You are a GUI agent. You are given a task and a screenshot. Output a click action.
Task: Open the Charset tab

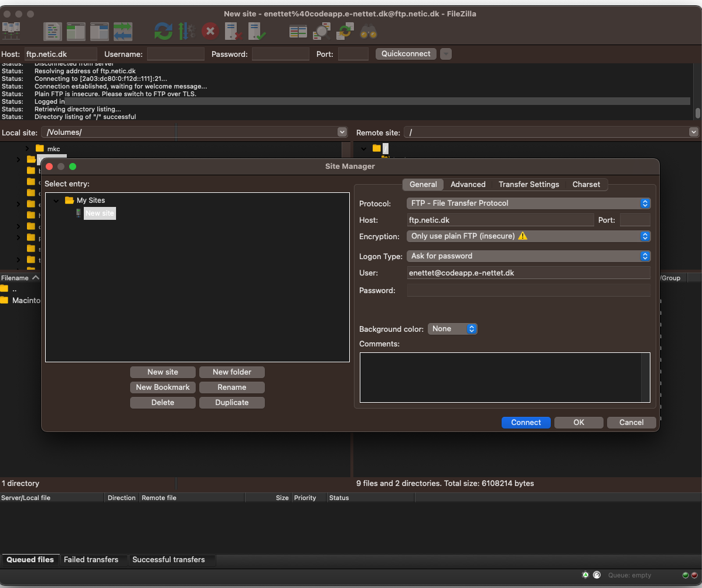click(x=586, y=185)
